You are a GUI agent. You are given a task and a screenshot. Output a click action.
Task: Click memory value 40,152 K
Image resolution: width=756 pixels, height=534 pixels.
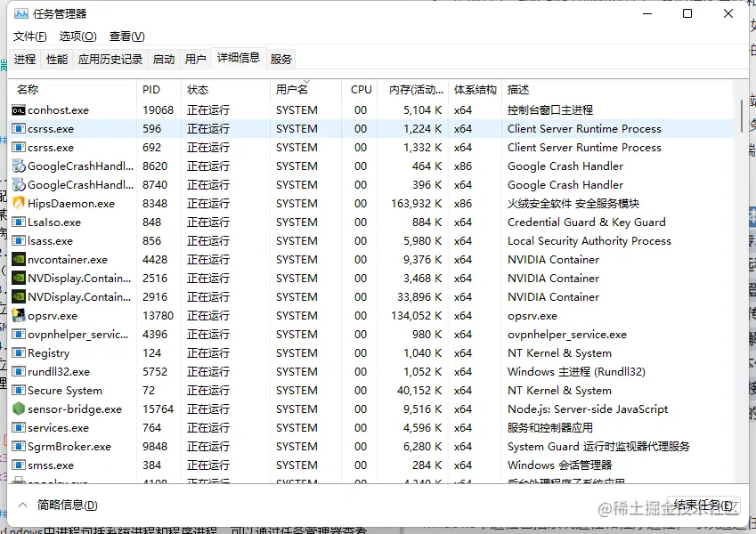tap(419, 391)
